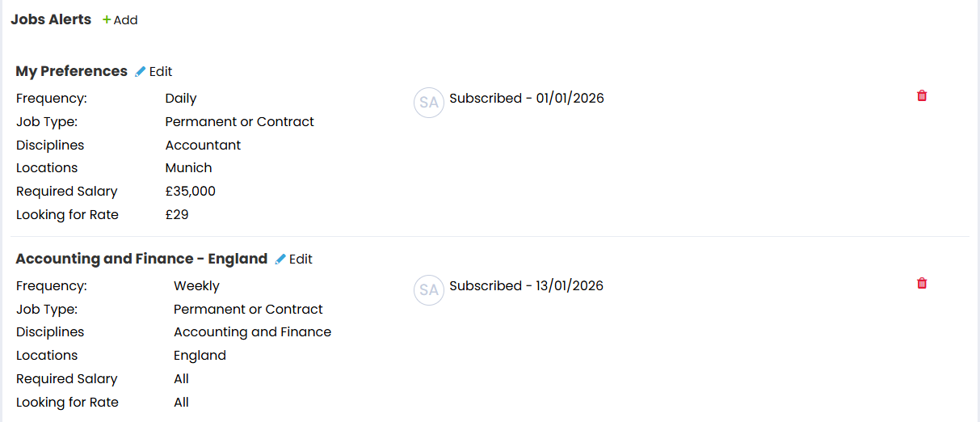The width and height of the screenshot is (980, 422).
Task: Select the My Preferences alert heading
Action: [72, 71]
